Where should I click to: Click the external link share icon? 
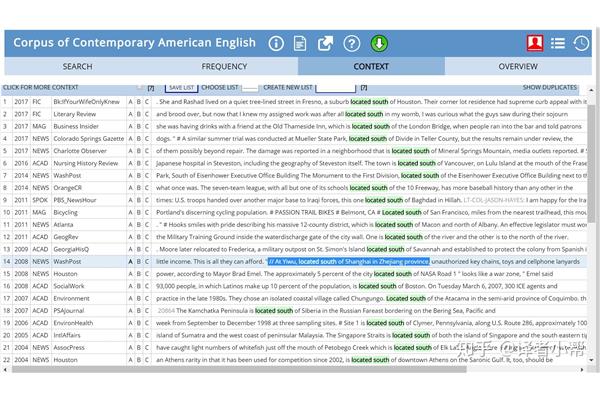click(x=326, y=44)
